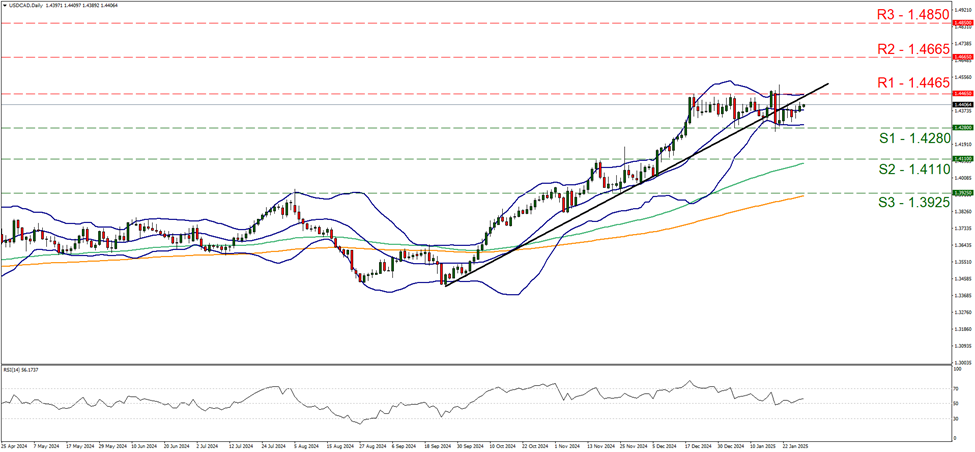Select the R2 - 1.4665 resistance label
Screen dimensions: 975x452
pos(885,47)
